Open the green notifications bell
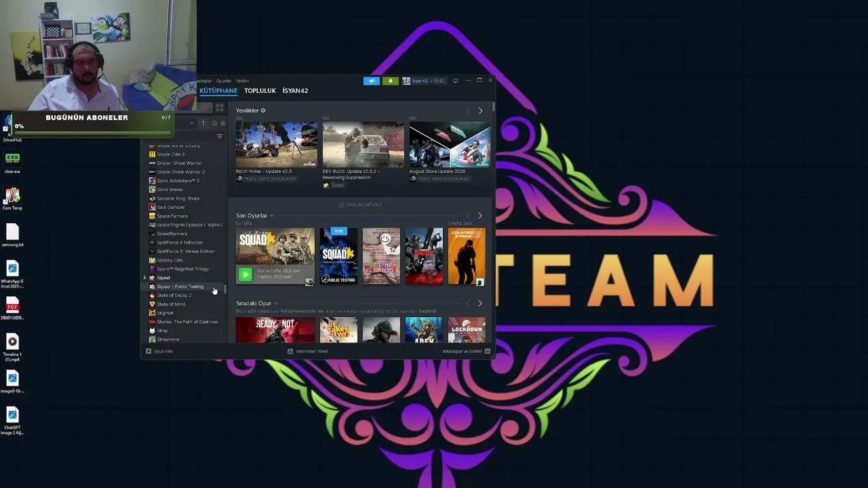The height and width of the screenshot is (488, 868). (x=390, y=81)
